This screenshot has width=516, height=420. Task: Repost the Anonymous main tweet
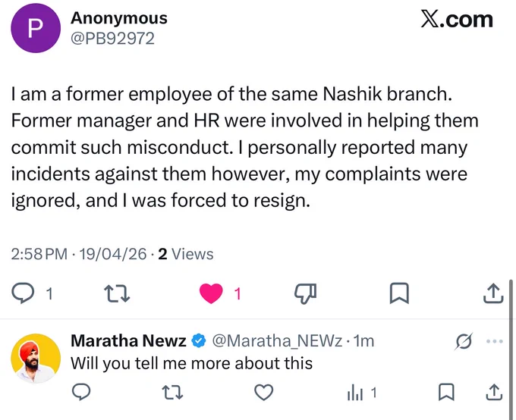point(117,293)
